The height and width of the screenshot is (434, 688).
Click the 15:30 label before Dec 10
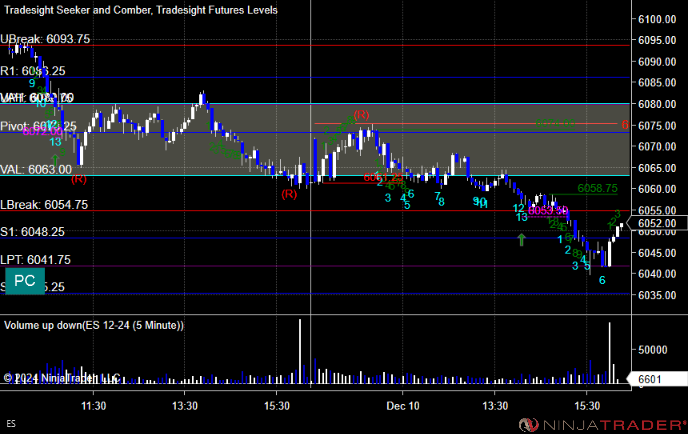pyautogui.click(x=277, y=406)
